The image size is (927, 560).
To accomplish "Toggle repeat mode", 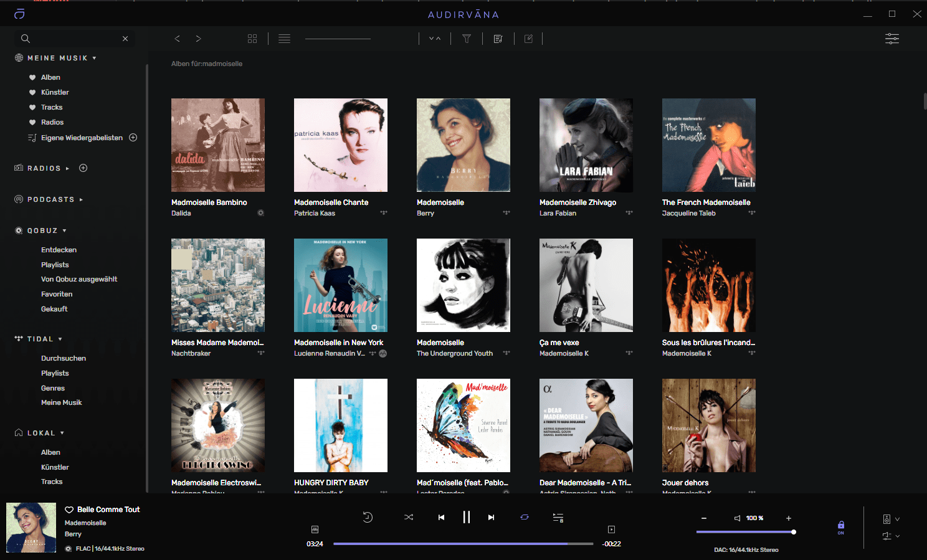I will [x=525, y=517].
